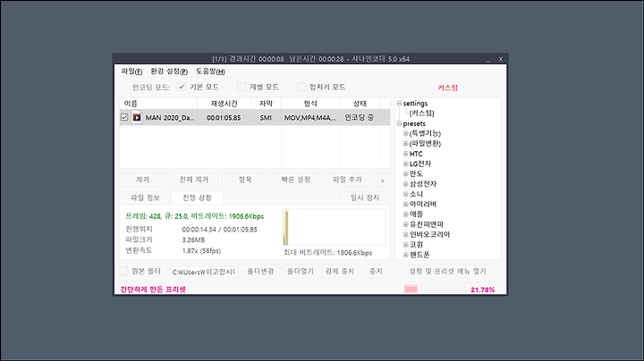Enable 합치기 모드 checkbox

click(x=301, y=87)
